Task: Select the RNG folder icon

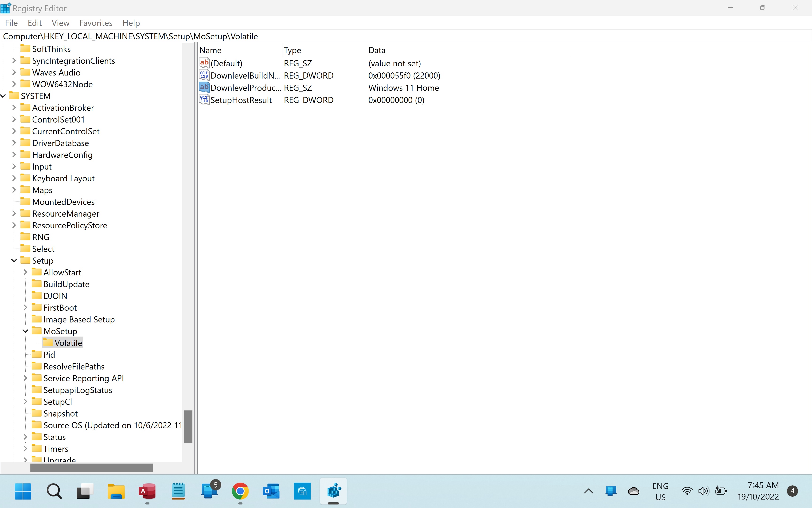Action: coord(25,237)
